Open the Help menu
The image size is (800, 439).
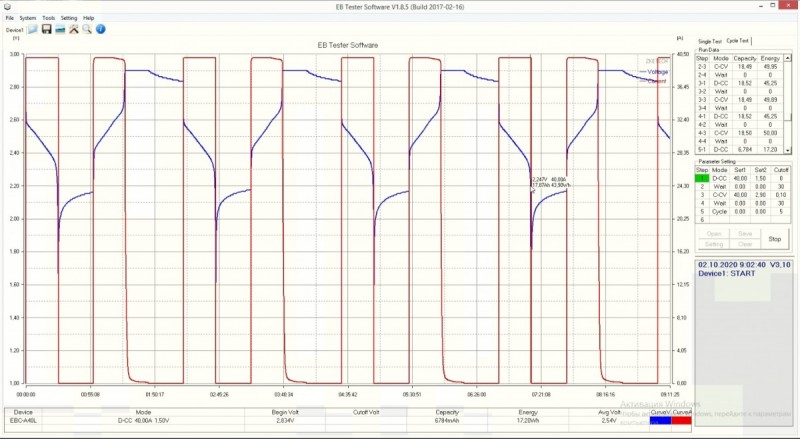89,18
